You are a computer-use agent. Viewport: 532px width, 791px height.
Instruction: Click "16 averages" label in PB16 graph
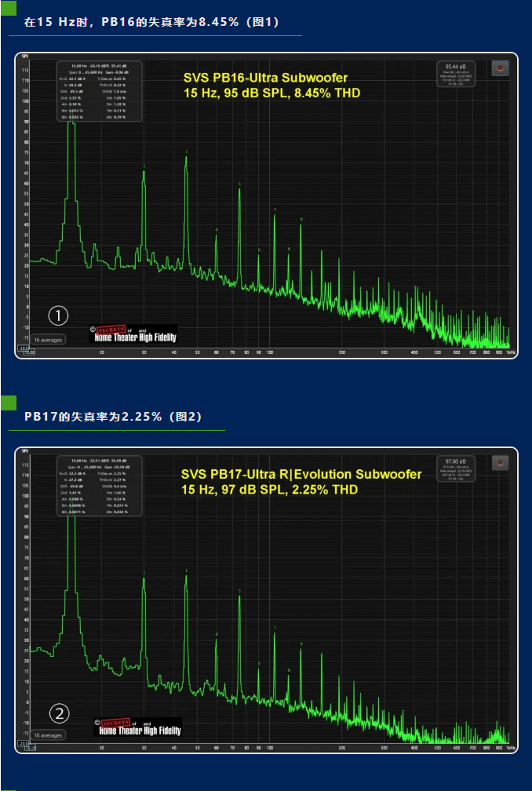(47, 341)
